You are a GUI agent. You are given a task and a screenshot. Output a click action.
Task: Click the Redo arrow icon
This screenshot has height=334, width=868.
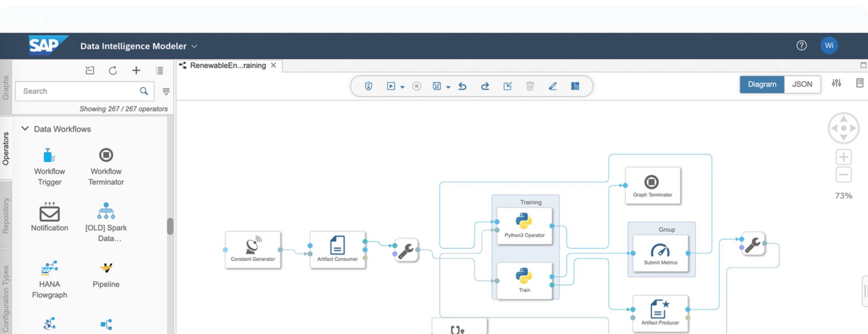pos(485,86)
